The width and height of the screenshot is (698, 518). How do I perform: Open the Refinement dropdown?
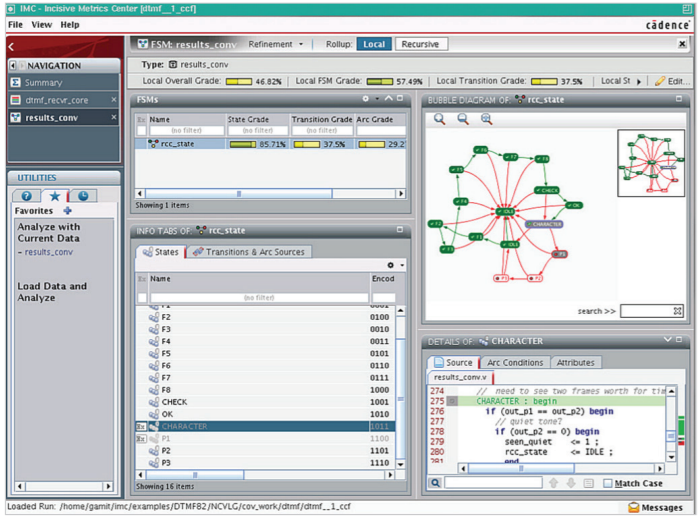276,44
